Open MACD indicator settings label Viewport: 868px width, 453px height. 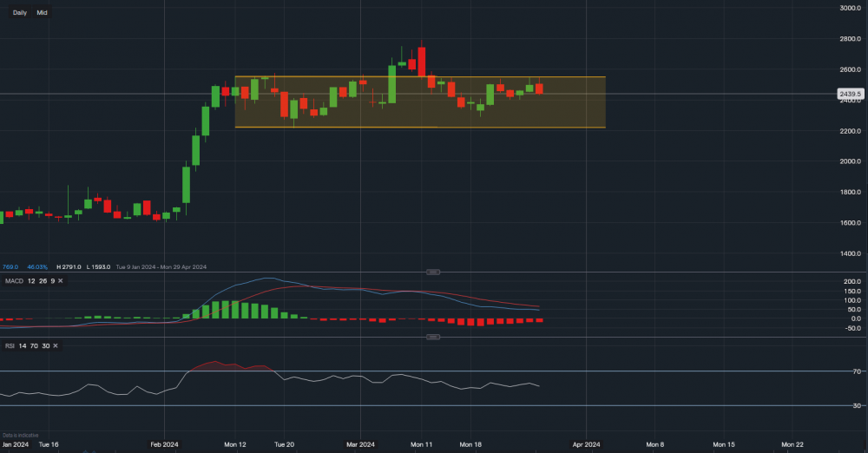point(13,281)
